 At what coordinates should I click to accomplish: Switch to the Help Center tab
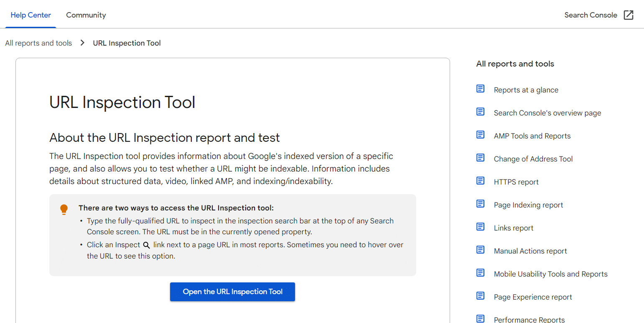click(x=31, y=15)
